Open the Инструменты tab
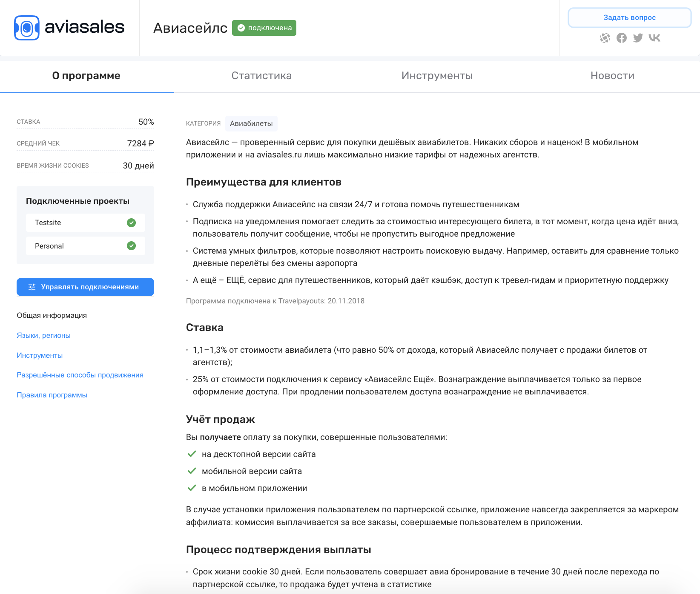 [437, 76]
